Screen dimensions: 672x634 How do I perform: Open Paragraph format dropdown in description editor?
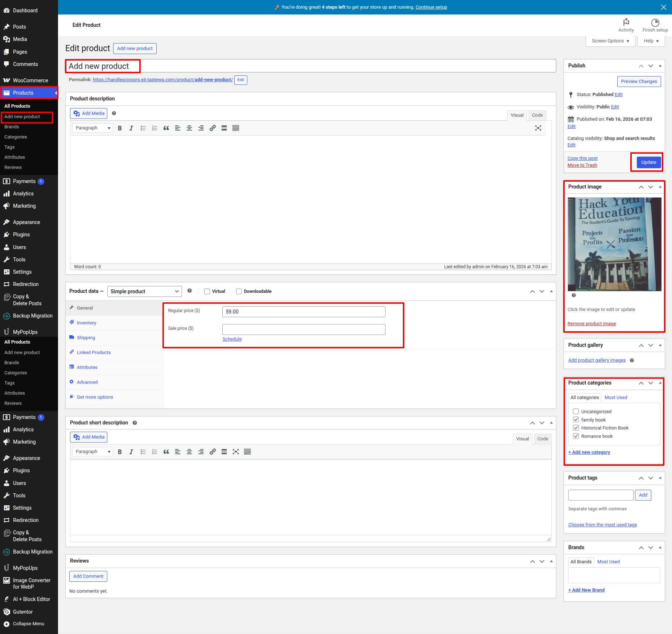pos(92,128)
